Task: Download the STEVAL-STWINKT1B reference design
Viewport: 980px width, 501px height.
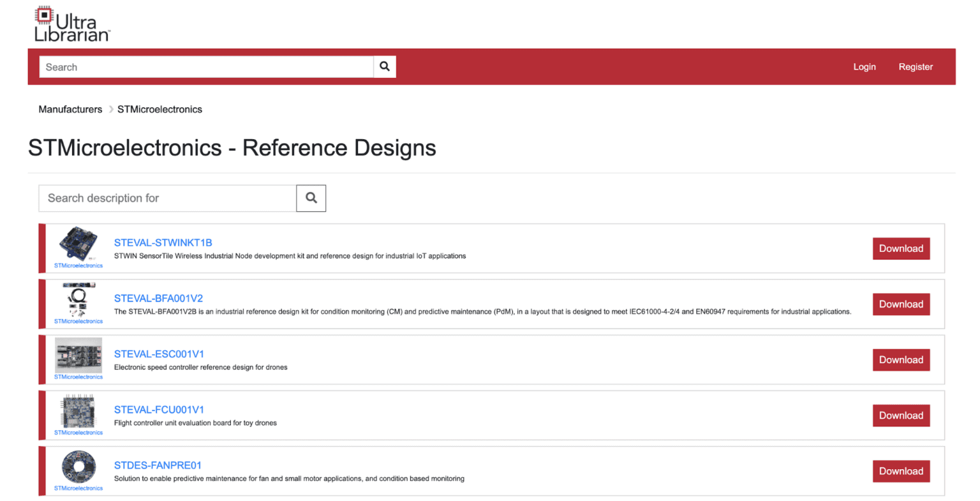Action: click(901, 248)
